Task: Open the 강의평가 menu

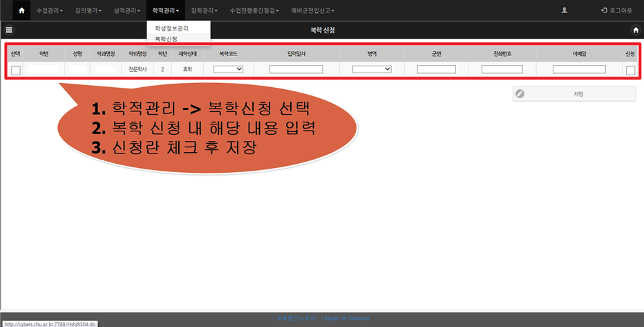Action: 88,10
